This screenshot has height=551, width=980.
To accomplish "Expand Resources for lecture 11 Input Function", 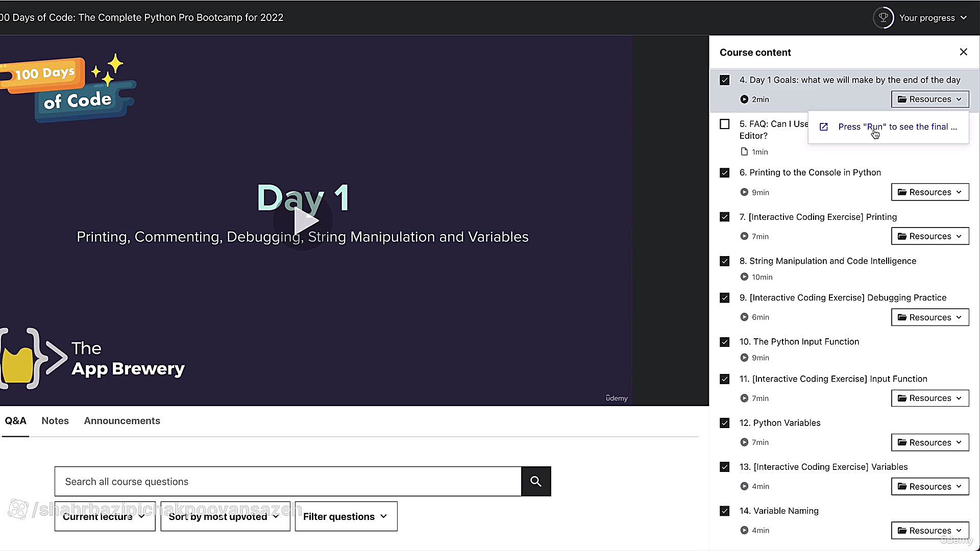I will click(x=930, y=398).
